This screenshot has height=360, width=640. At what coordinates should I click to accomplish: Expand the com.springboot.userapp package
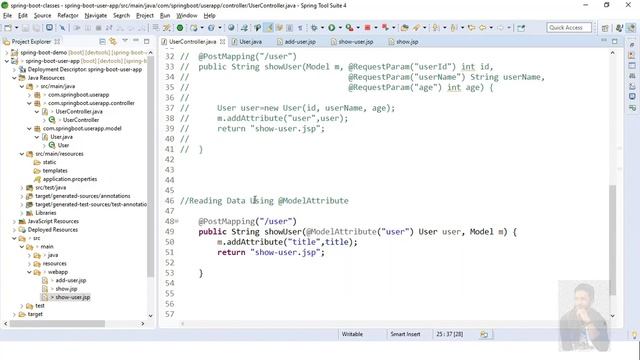pyautogui.click(x=29, y=95)
